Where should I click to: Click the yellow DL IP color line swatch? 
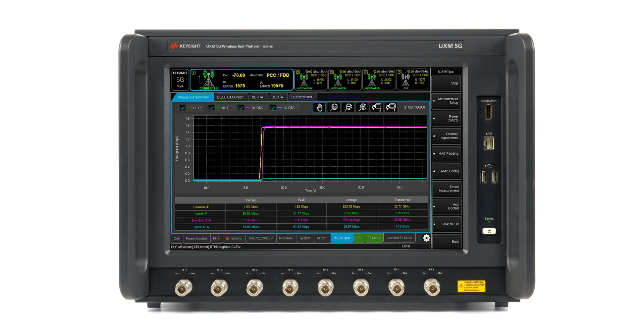pos(189,108)
